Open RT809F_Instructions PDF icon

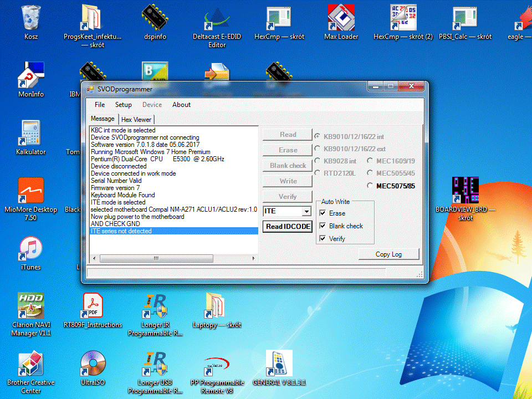(93, 305)
